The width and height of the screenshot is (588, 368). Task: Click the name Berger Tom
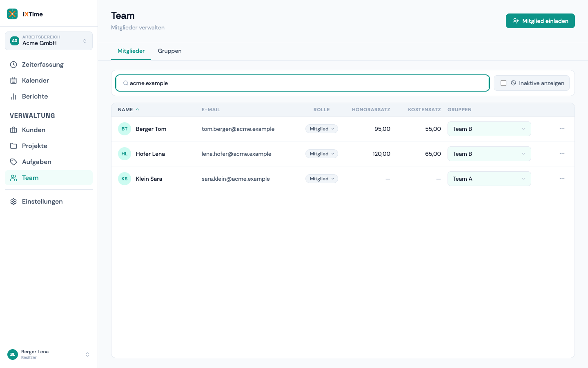(x=151, y=129)
